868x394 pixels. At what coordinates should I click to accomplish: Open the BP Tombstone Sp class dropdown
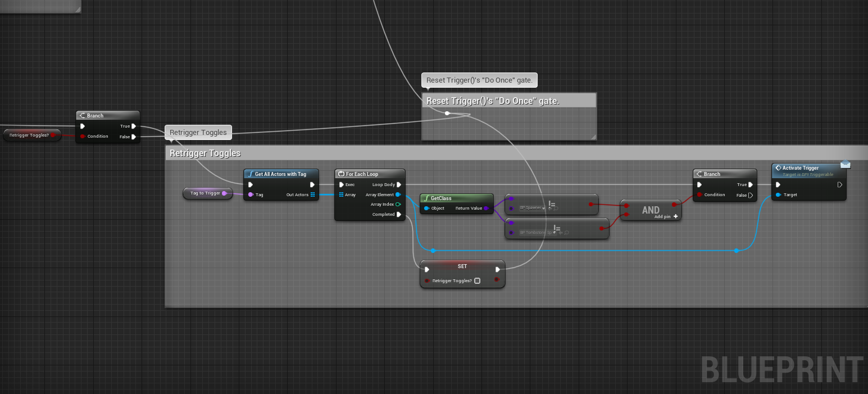pyautogui.click(x=537, y=232)
